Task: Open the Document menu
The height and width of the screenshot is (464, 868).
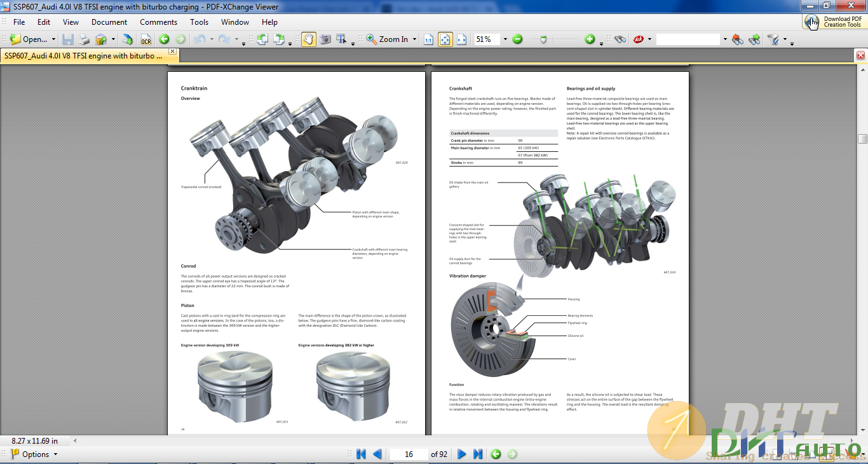Action: [109, 22]
